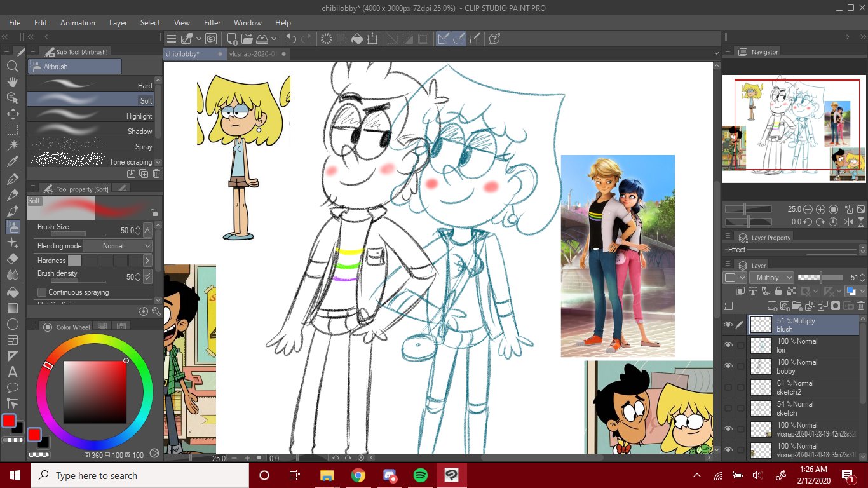
Task: Select the Zoom (magnifier) tool
Action: tap(12, 65)
